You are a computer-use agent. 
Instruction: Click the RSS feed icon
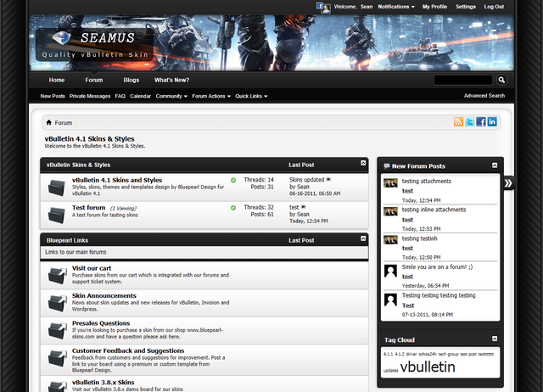click(459, 122)
